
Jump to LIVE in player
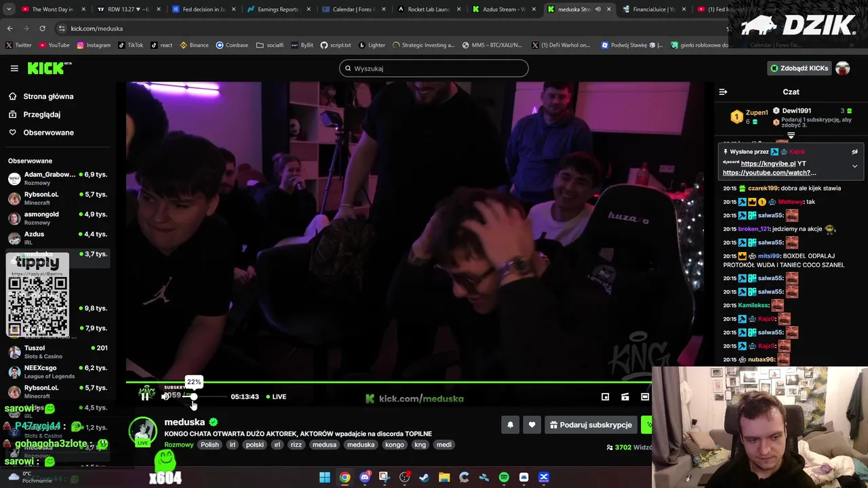pos(276,396)
